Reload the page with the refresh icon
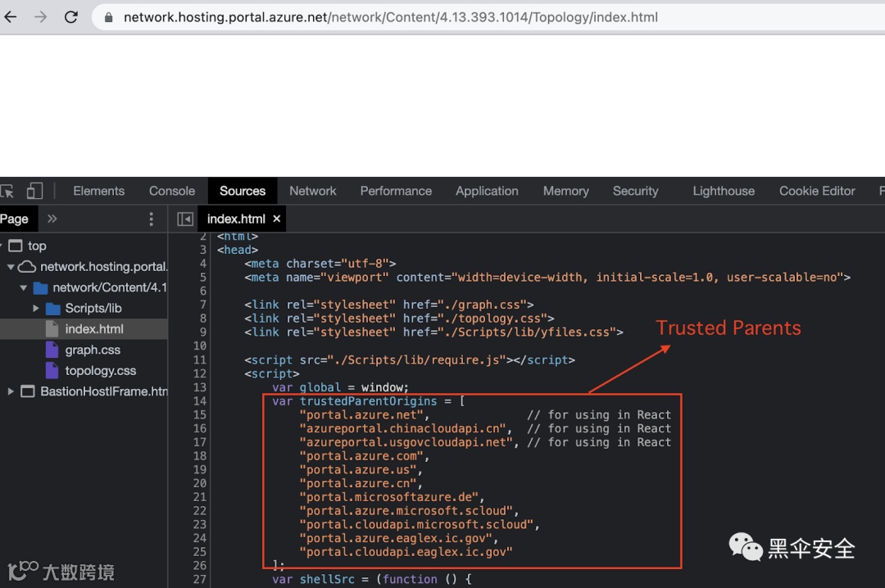Screen dimensions: 885x588 tap(71, 17)
